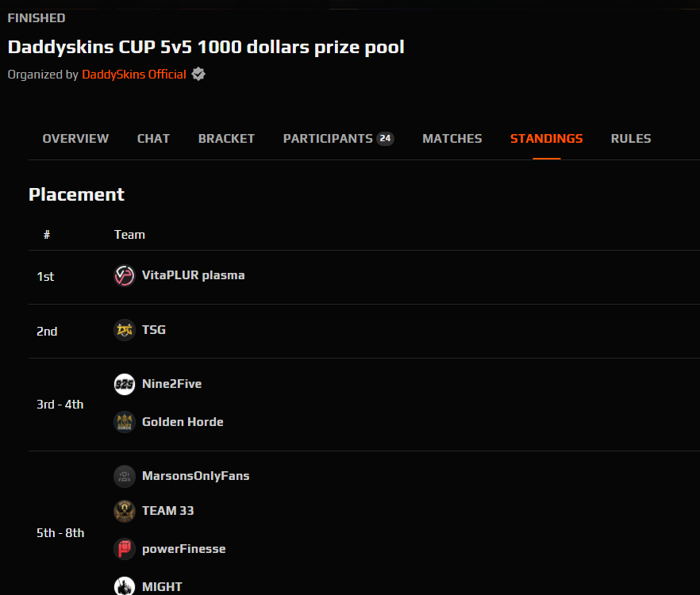
Task: Click the MarsonsOnlyFans default team avatar
Action: 125,476
